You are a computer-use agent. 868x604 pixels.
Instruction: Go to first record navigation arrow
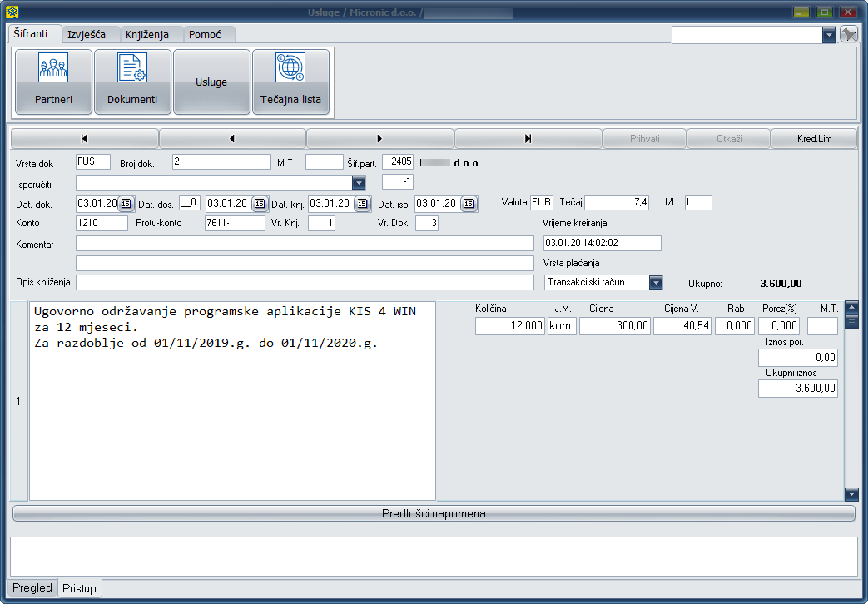pyautogui.click(x=84, y=139)
